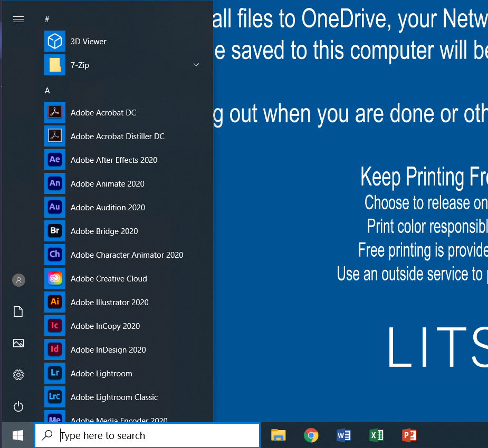The width and height of the screenshot is (488, 448).
Task: Click 'Adobe After Effects 2020' text
Action: (114, 160)
